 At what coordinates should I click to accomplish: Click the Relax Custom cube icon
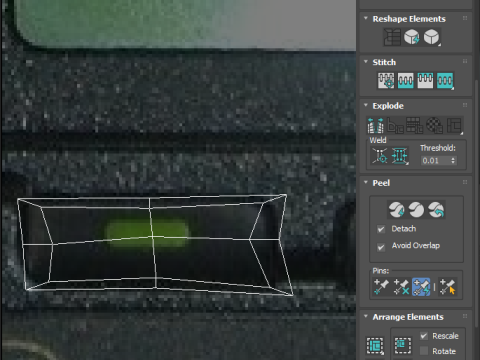[x=432, y=37]
